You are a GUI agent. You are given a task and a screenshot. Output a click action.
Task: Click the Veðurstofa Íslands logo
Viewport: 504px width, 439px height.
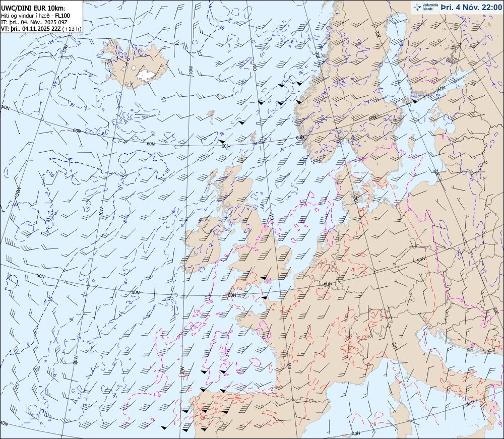click(x=425, y=7)
